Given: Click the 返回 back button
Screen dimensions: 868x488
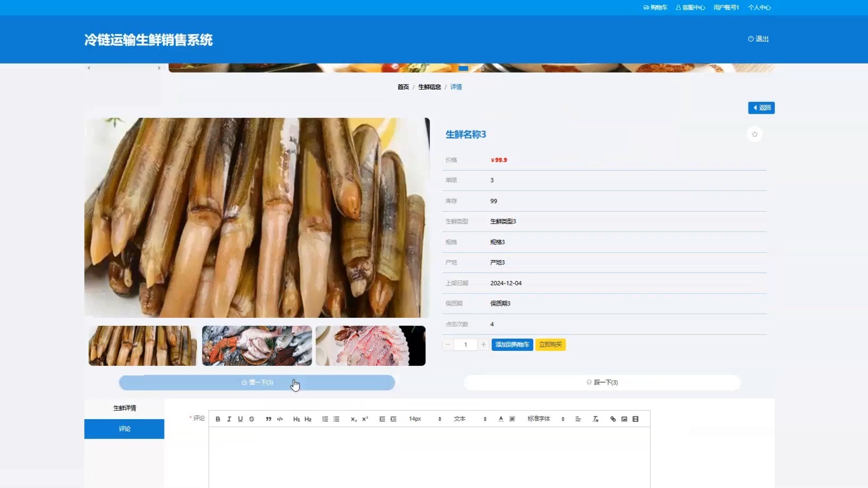Looking at the screenshot, I should pos(760,107).
